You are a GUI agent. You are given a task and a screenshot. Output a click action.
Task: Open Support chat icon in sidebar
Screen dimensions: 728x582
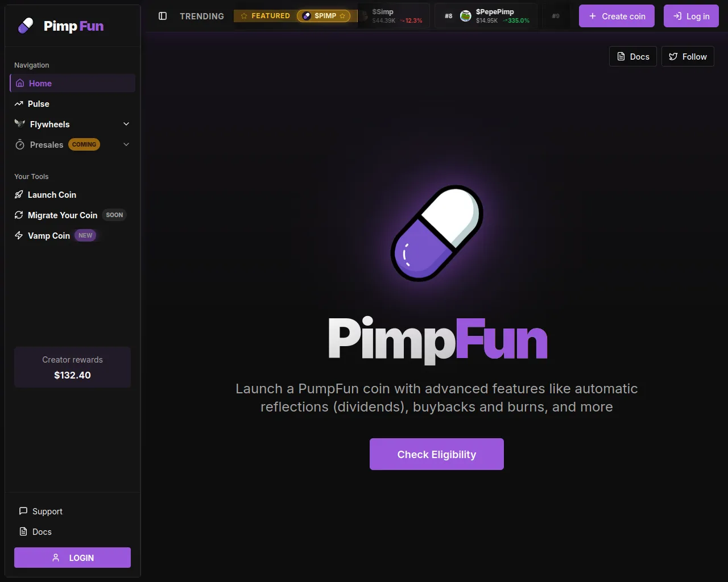(x=23, y=511)
